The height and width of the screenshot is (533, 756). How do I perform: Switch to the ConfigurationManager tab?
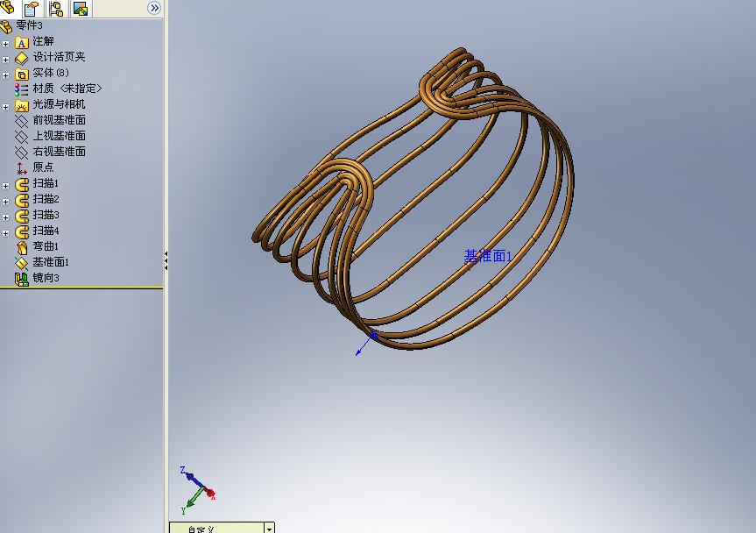(56, 8)
